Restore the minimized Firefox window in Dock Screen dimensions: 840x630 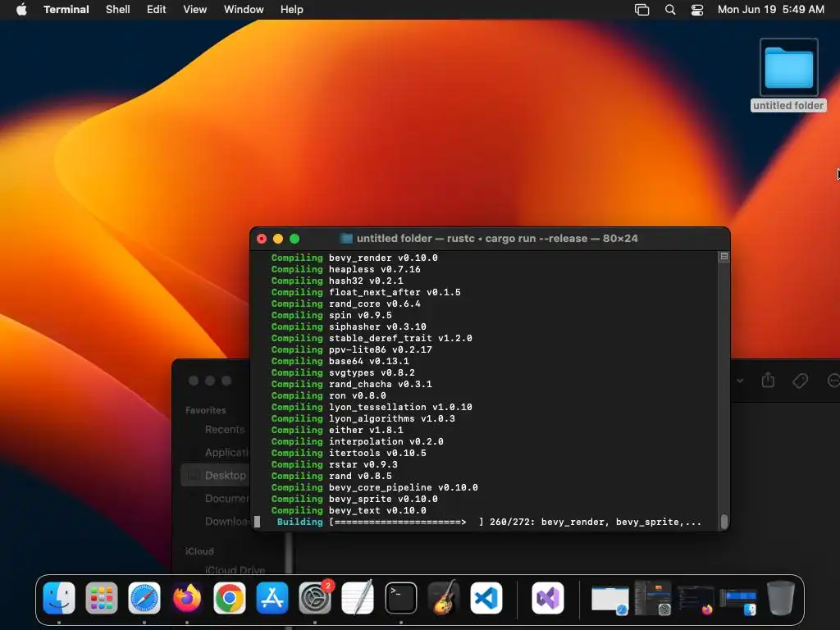tap(696, 600)
